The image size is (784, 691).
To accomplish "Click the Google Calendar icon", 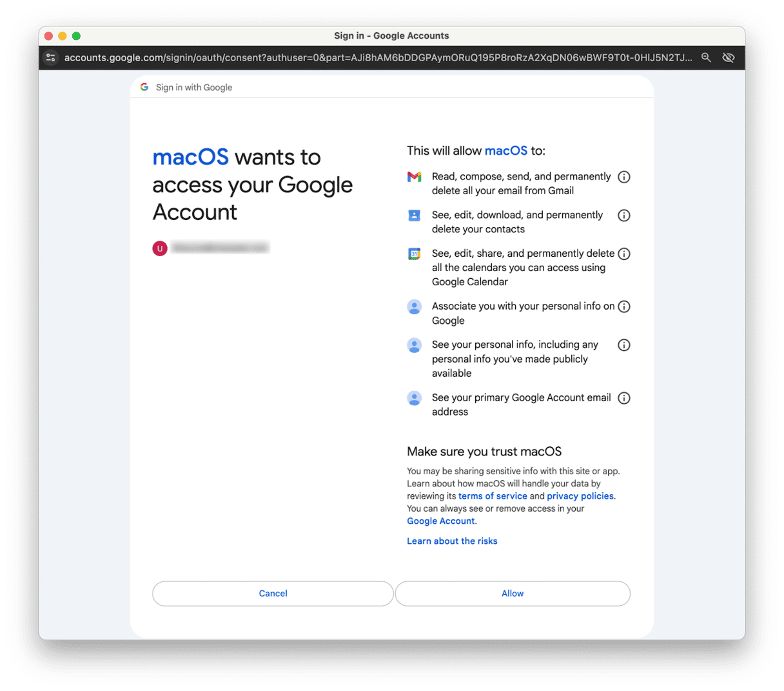I will (x=414, y=254).
